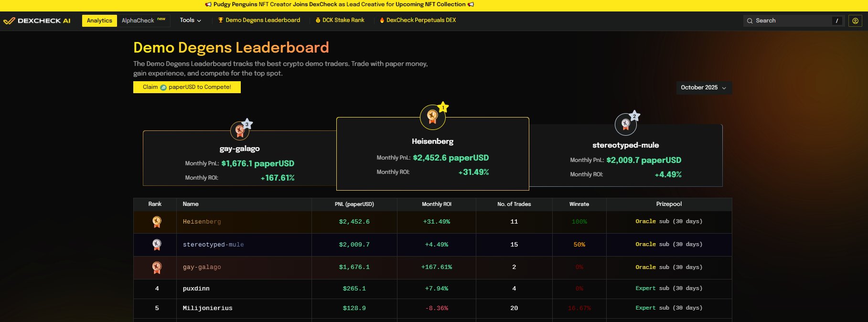Image resolution: width=868 pixels, height=322 pixels.
Task: Click the gold medal in Heisenberg's table row
Action: click(157, 222)
